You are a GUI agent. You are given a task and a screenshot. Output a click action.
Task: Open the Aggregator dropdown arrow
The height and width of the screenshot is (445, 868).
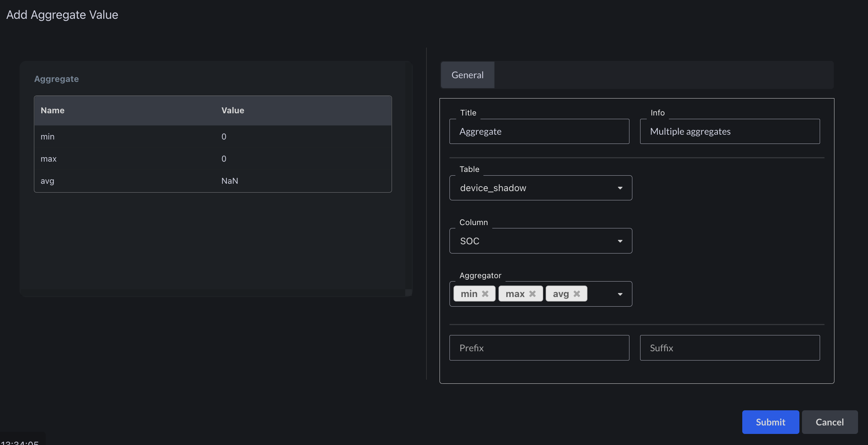620,294
